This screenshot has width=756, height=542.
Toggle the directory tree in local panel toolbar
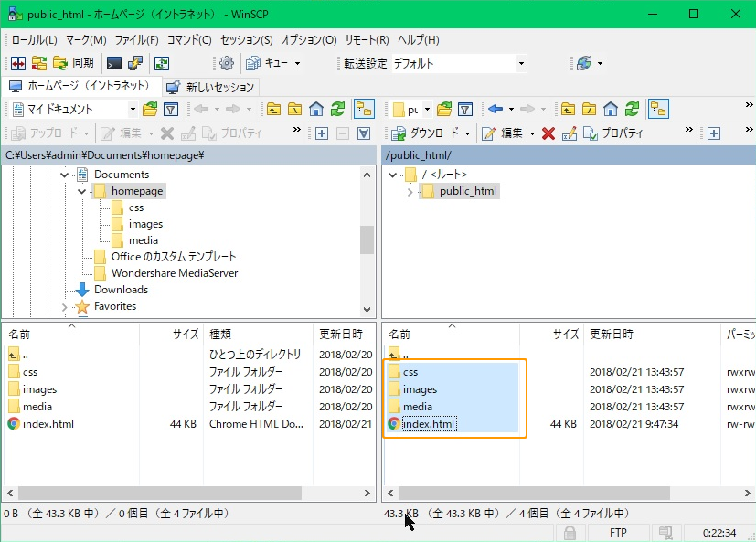364,110
